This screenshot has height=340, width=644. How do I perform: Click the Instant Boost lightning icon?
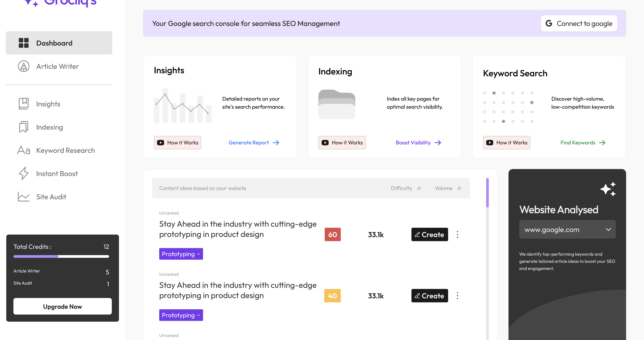[x=23, y=173]
